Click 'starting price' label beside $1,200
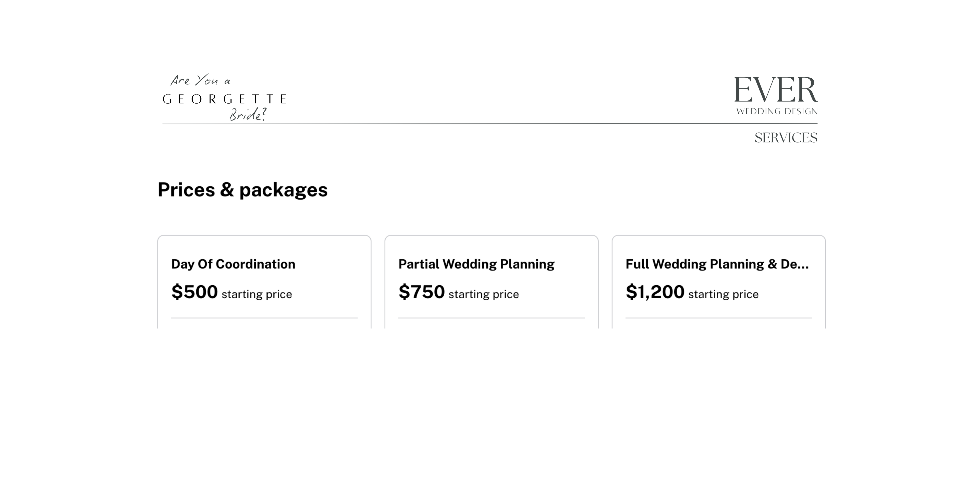980x490 pixels. [x=724, y=295]
